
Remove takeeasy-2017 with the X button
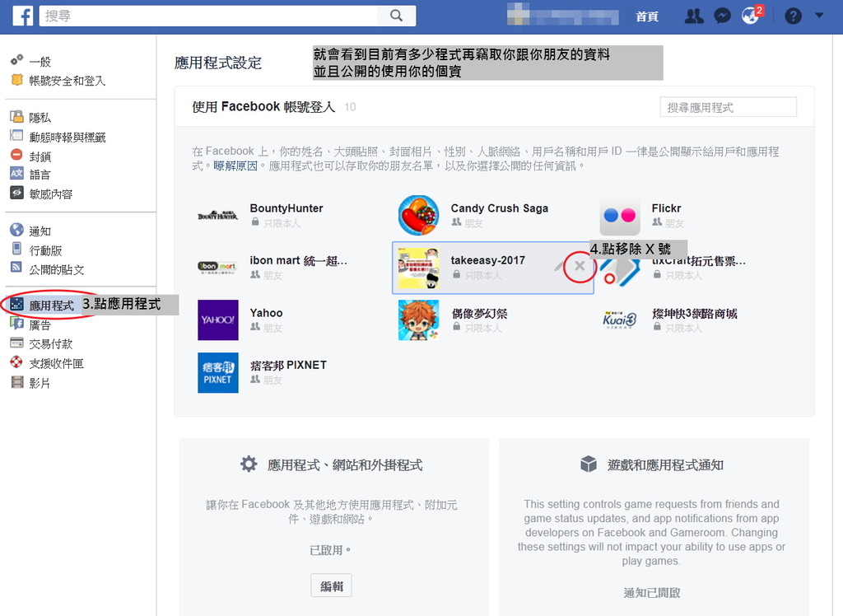[x=580, y=266]
